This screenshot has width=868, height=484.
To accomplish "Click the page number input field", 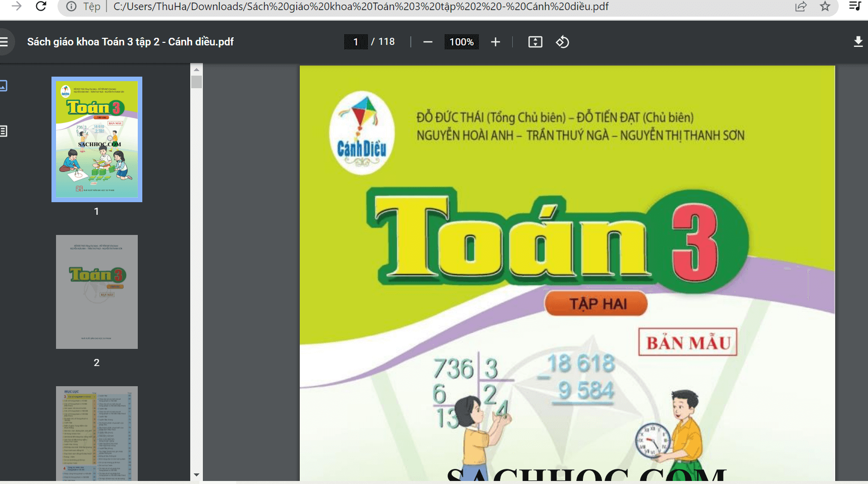I will tap(356, 42).
